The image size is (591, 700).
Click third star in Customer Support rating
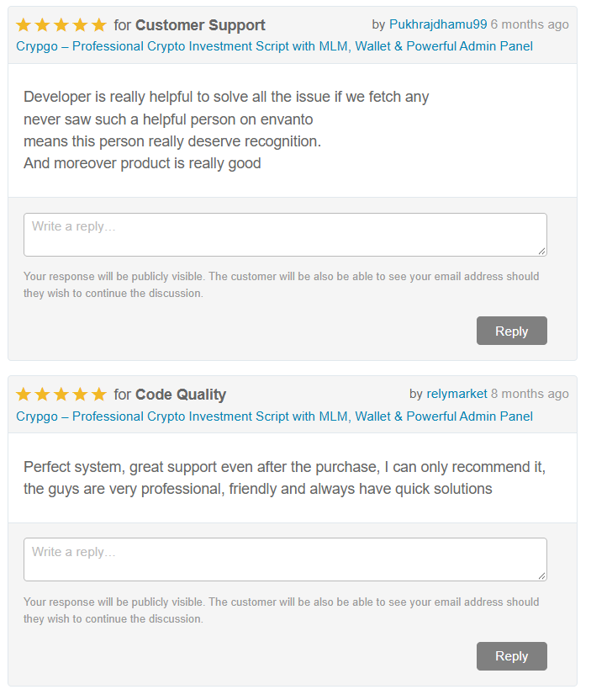pyautogui.click(x=61, y=25)
